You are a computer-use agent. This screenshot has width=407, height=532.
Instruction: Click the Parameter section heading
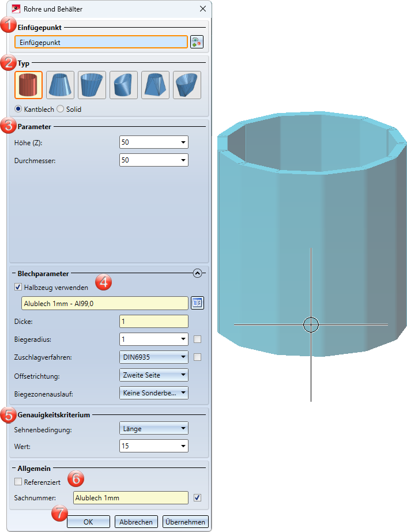pyautogui.click(x=34, y=127)
